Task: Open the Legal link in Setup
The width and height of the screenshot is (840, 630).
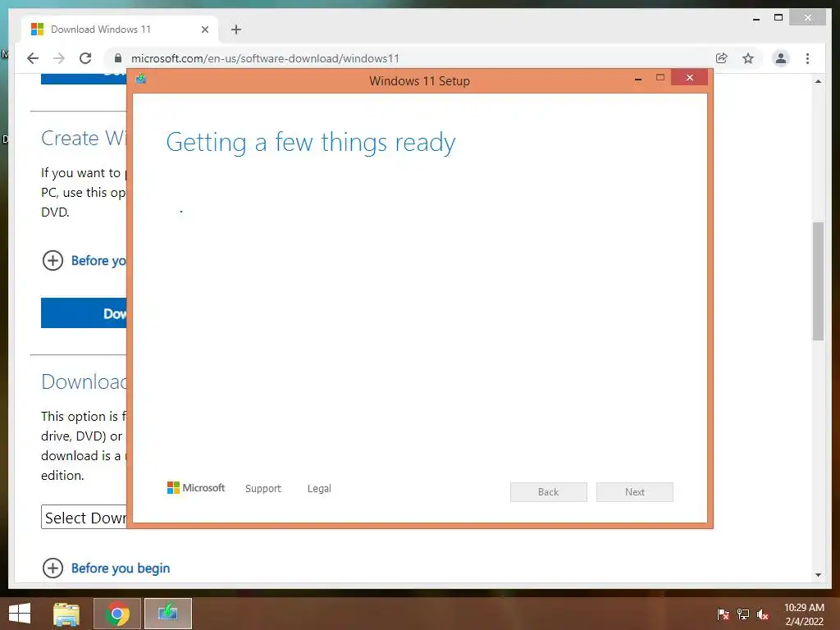Action: tap(319, 489)
